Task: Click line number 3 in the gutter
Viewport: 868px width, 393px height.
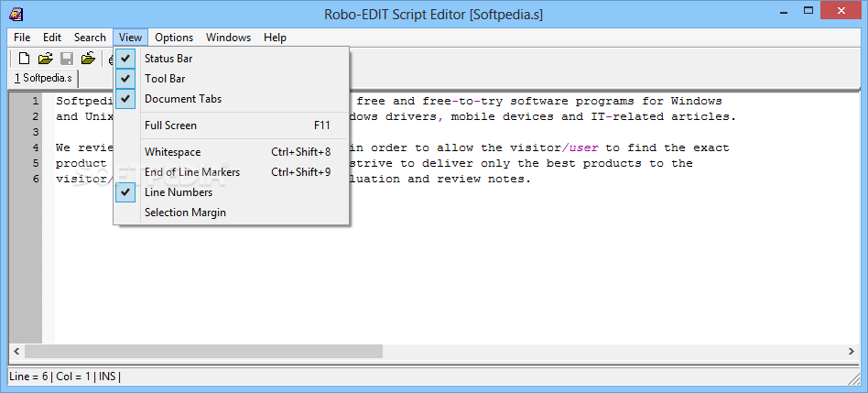Action: click(x=35, y=132)
